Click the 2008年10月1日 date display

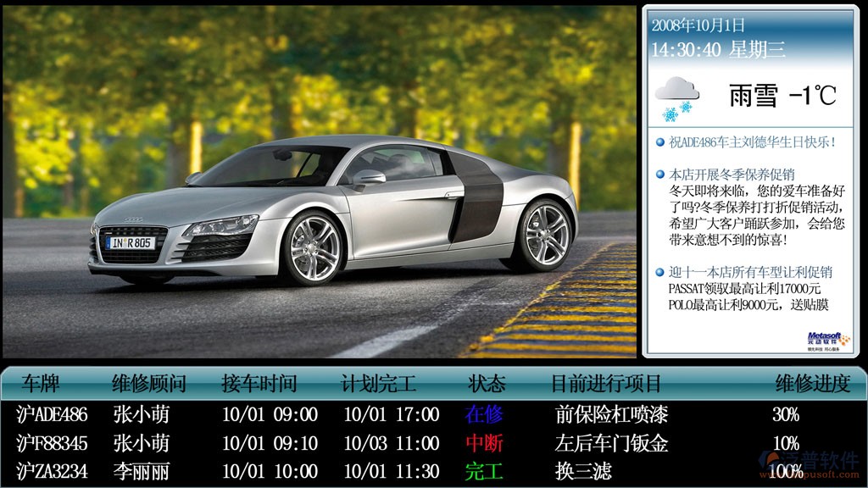pyautogui.click(x=698, y=25)
